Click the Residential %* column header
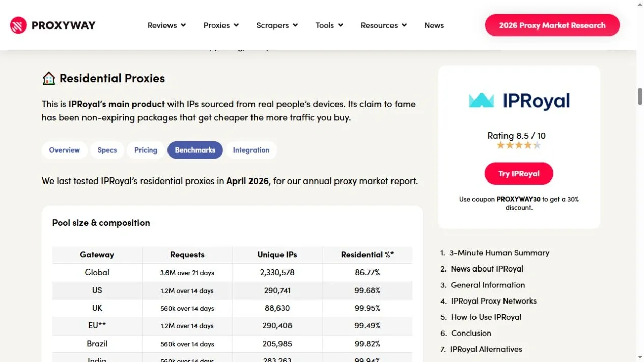644x362 pixels. (368, 255)
